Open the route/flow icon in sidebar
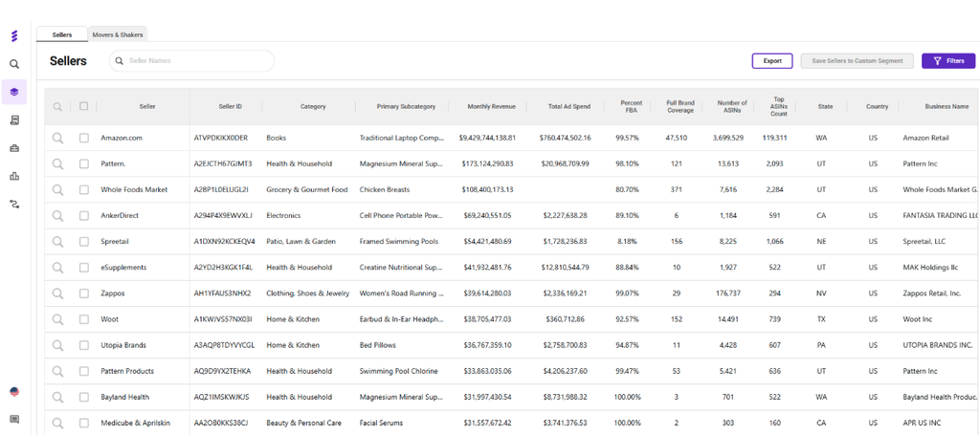Viewport: 980px width, 435px height. (x=14, y=204)
